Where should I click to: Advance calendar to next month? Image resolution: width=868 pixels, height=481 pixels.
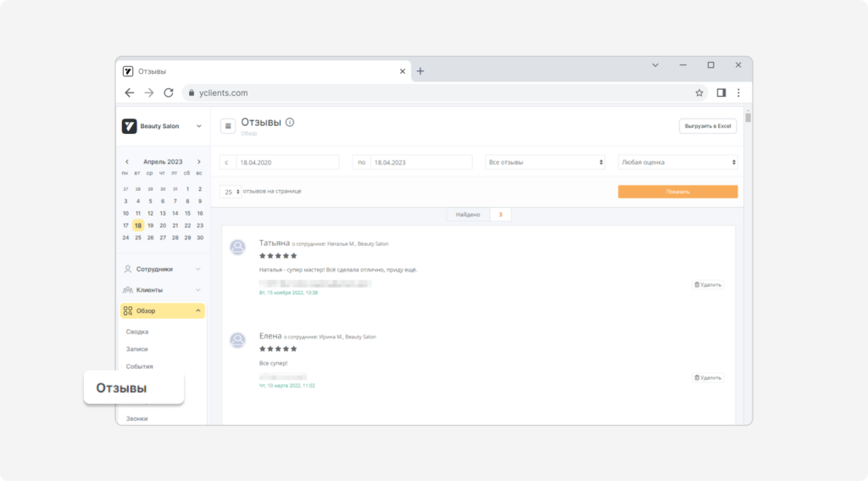tap(198, 162)
